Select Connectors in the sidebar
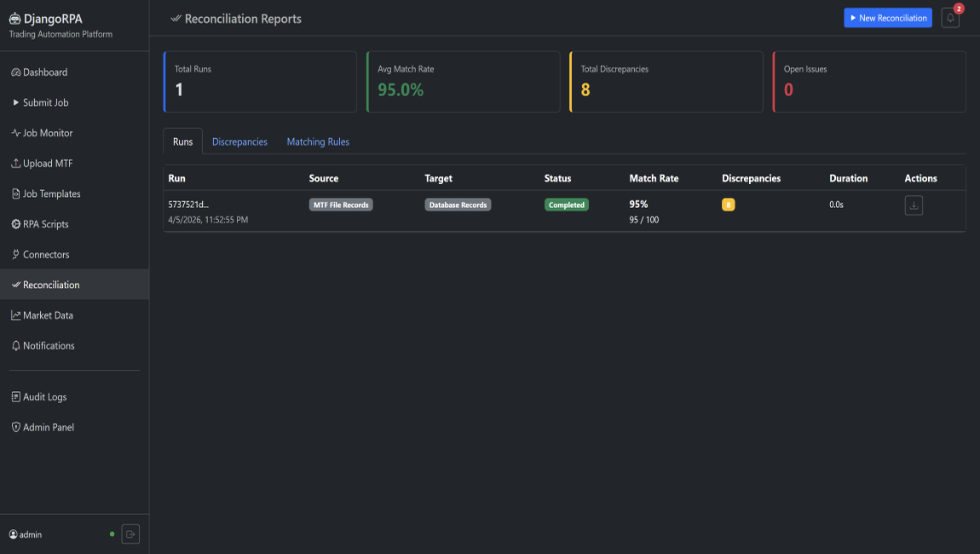The width and height of the screenshot is (980, 554). [46, 255]
